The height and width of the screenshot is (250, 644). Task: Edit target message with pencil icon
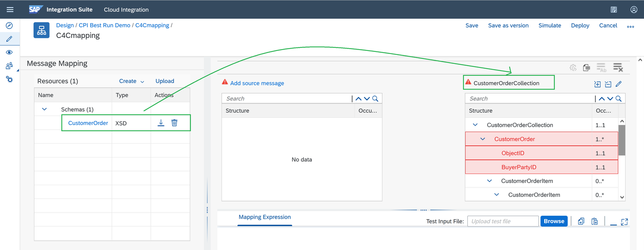point(619,84)
